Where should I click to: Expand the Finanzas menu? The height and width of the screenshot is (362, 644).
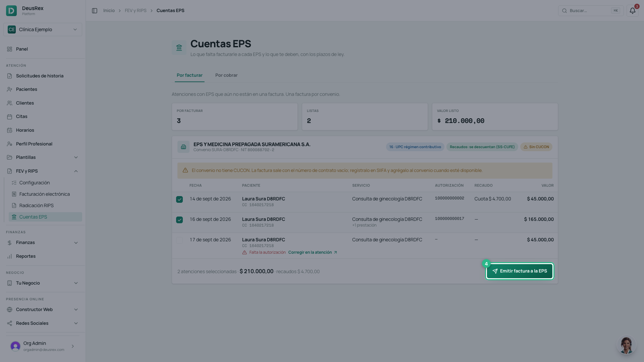43,242
